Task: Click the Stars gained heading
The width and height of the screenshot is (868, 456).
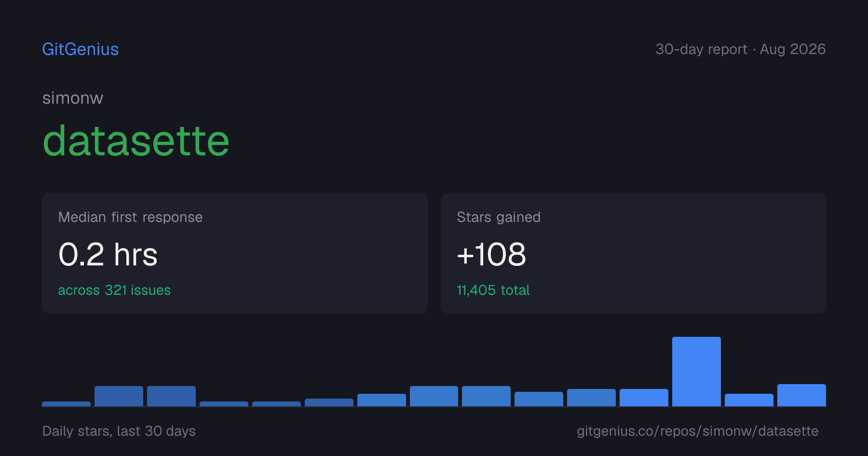Action: 499,217
